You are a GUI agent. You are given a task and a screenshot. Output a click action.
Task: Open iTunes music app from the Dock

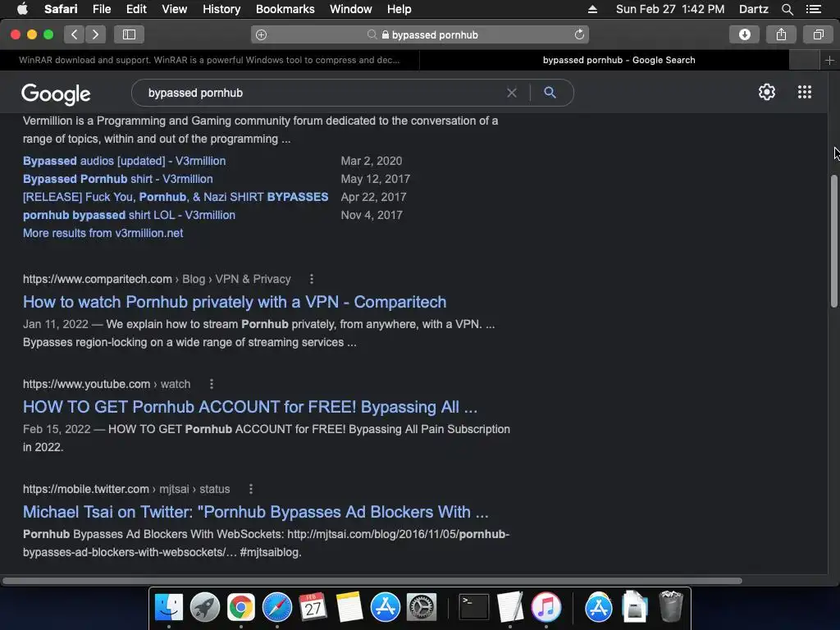coord(546,608)
